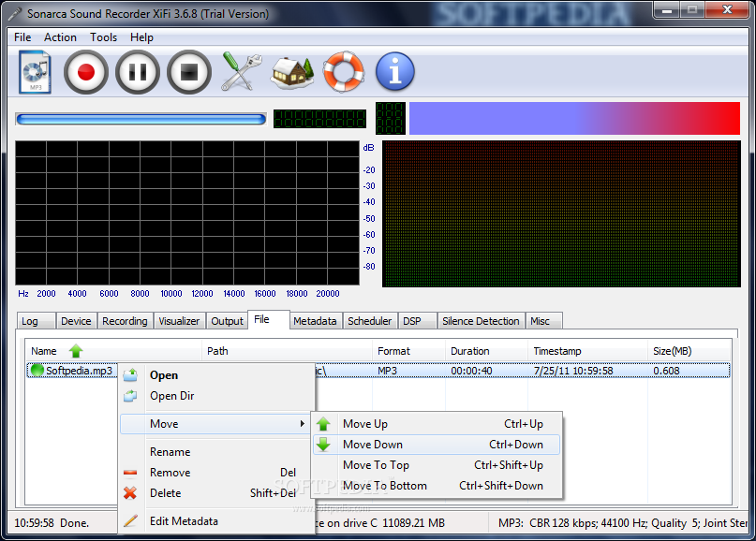Click the 7/25/11 10:59:58 timestamp cell
Screen dimensions: 756x541
coord(573,371)
